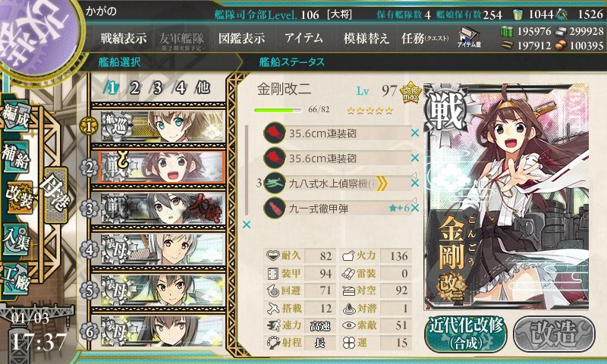The height and width of the screenshot is (364, 607).
Task: Open the 図鑑表示 encyclopedia menu
Action: 241,38
